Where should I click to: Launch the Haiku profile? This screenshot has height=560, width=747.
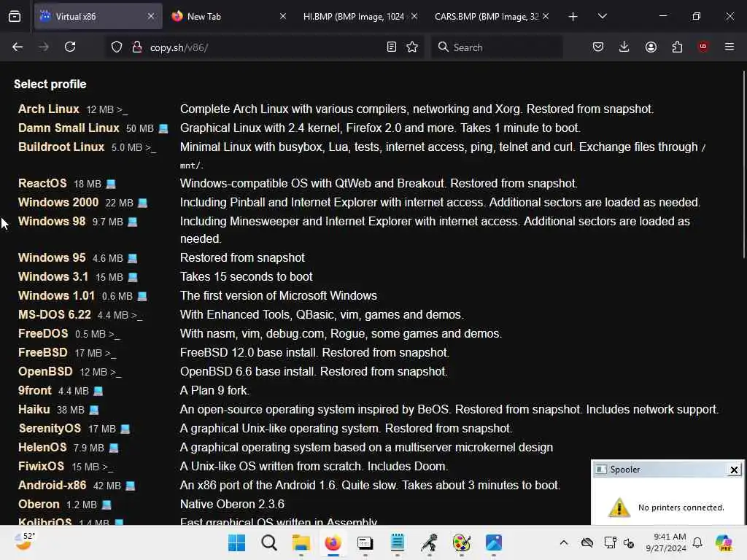pyautogui.click(x=34, y=410)
